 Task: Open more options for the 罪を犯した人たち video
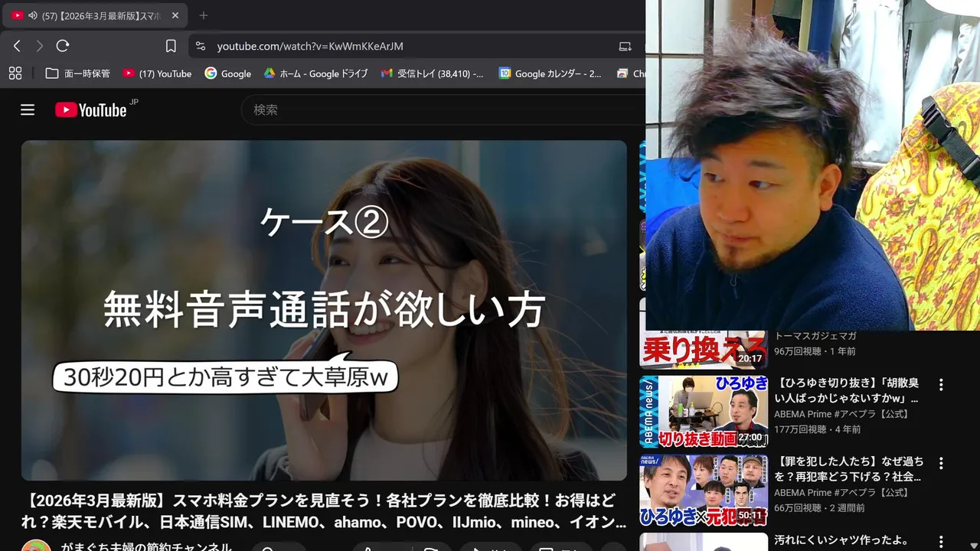pyautogui.click(x=941, y=464)
